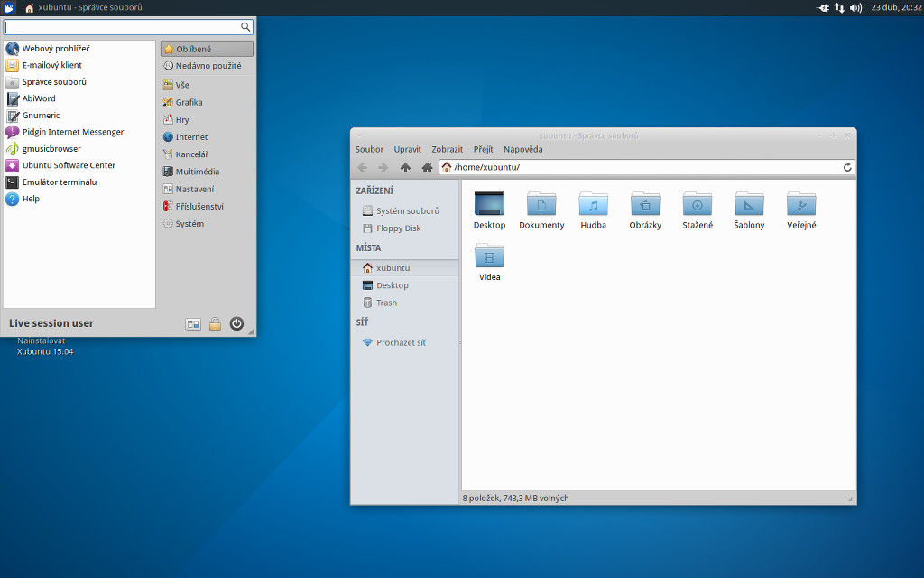Select the Multimédia category
The height and width of the screenshot is (578, 924).
click(x=207, y=172)
